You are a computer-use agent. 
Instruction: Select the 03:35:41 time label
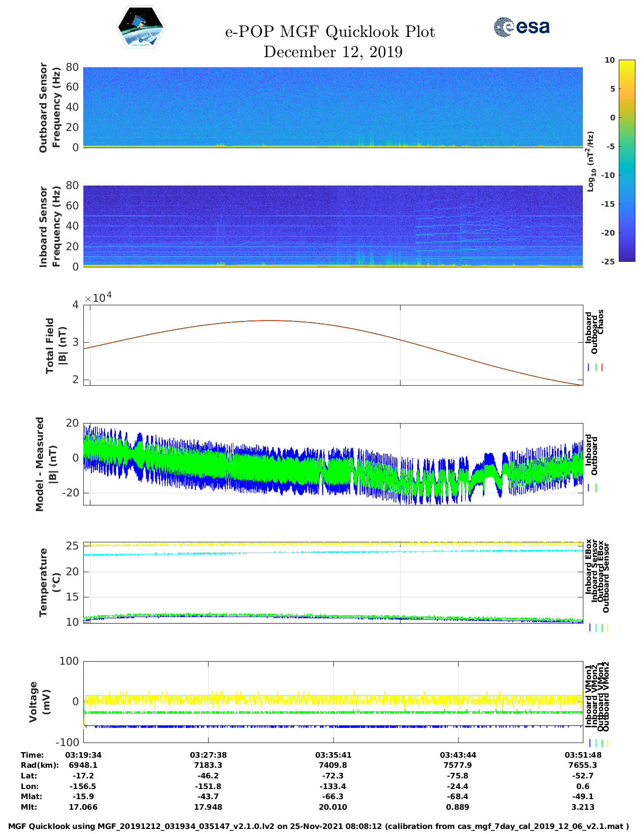point(333,755)
